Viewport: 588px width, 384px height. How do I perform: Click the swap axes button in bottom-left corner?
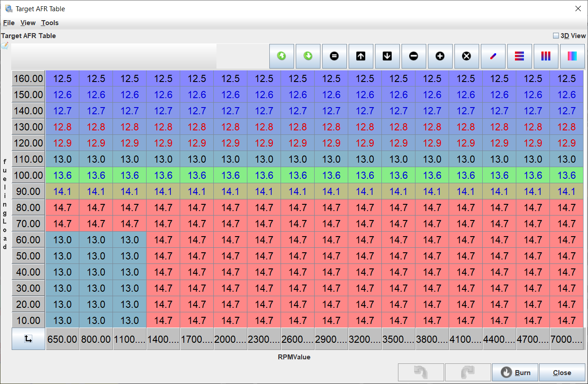(x=28, y=339)
